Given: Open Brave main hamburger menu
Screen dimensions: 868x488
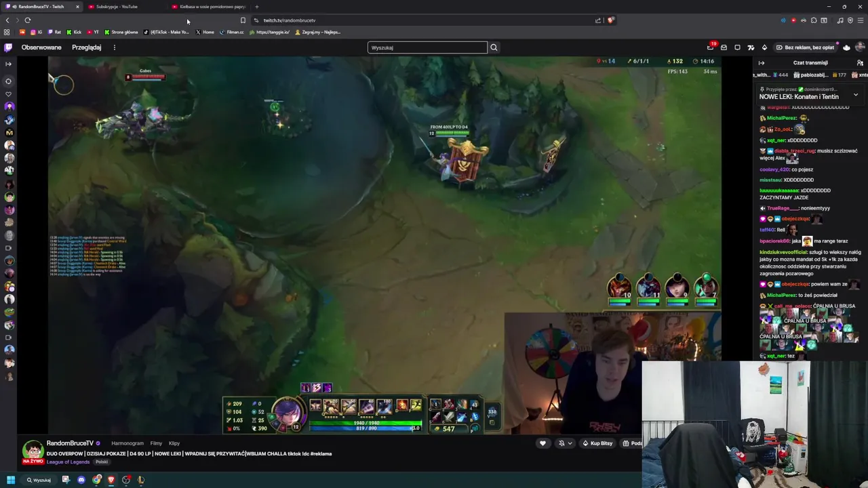Looking at the screenshot, I should tap(860, 20).
